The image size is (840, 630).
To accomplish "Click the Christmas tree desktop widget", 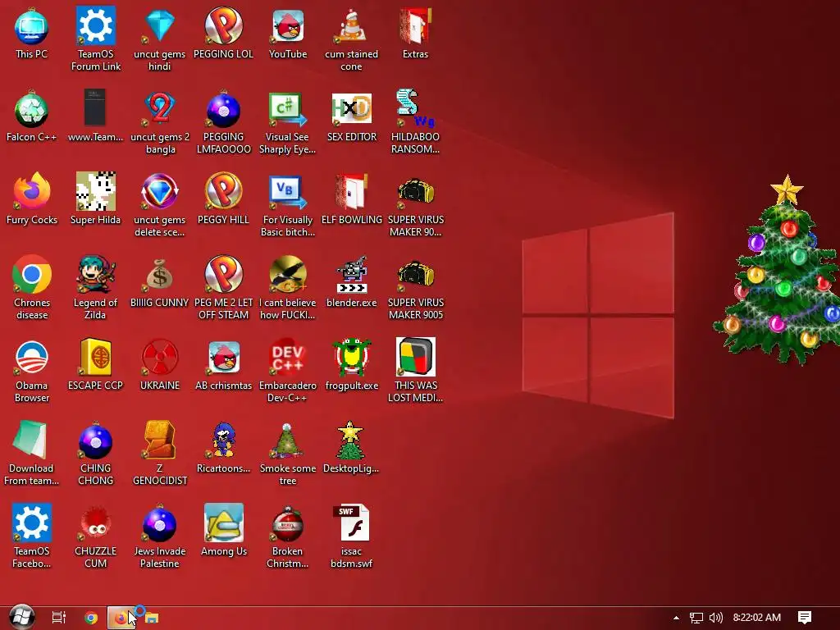I will point(778,271).
